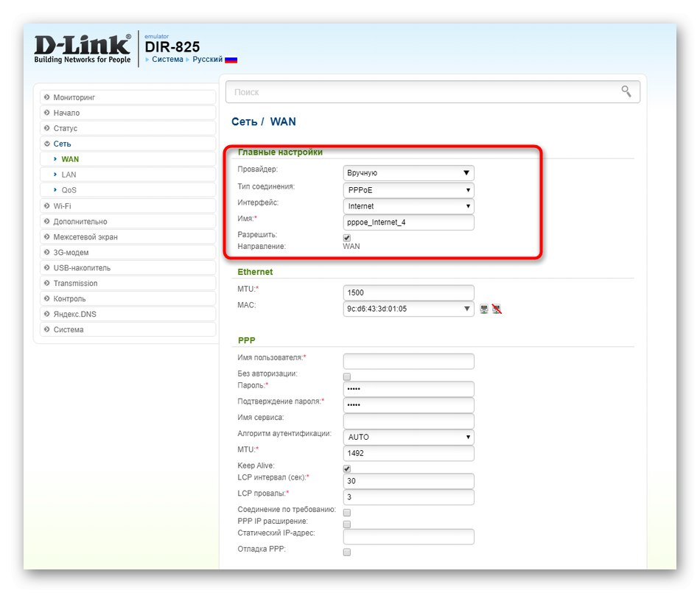Screen dimensions: 700x593
Task: Disable the Keep Alive checkbox
Action: [346, 468]
